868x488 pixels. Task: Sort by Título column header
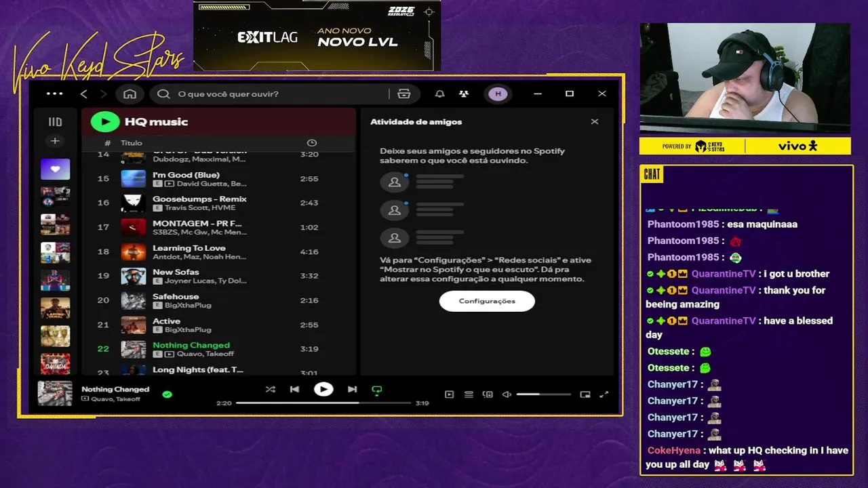coord(132,143)
